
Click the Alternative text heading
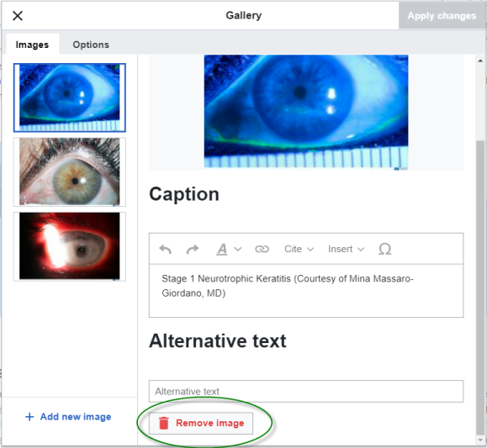(217, 341)
